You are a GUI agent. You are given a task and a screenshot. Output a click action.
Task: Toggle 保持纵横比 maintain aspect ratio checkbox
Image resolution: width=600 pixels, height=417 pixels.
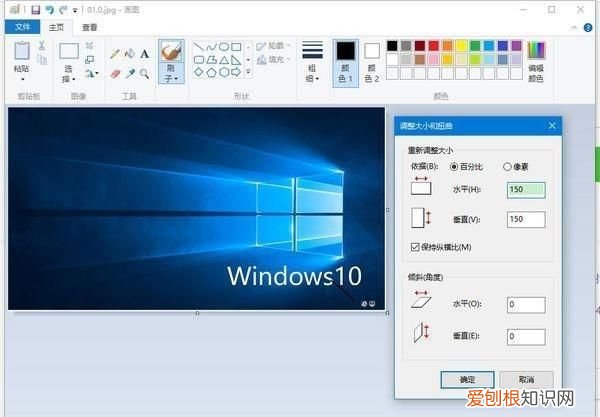click(x=415, y=247)
